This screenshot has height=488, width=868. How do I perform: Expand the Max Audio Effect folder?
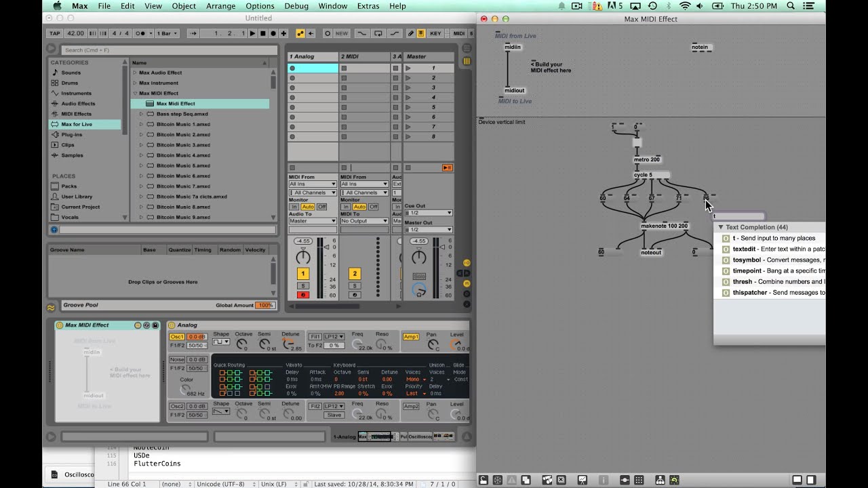(x=135, y=73)
